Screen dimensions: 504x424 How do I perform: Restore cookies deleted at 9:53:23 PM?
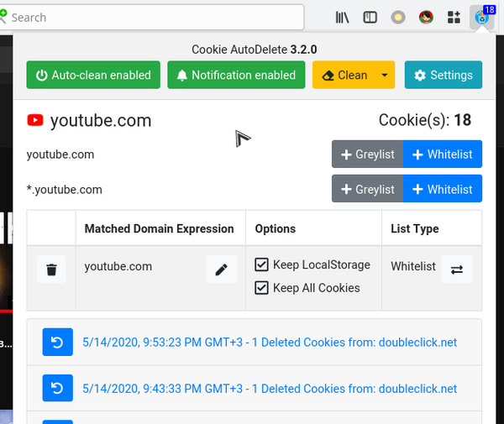click(x=57, y=343)
